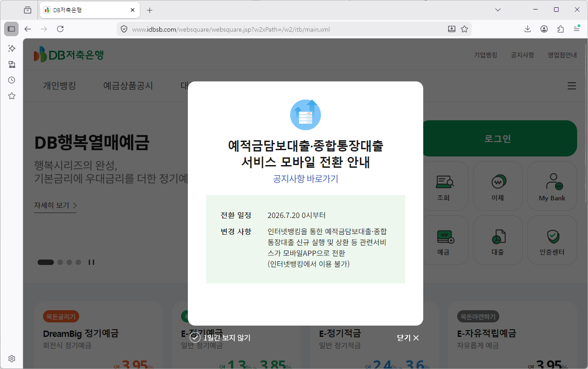Open the E-자유적립예금 card
The width and height of the screenshot is (588, 369).
point(512,335)
